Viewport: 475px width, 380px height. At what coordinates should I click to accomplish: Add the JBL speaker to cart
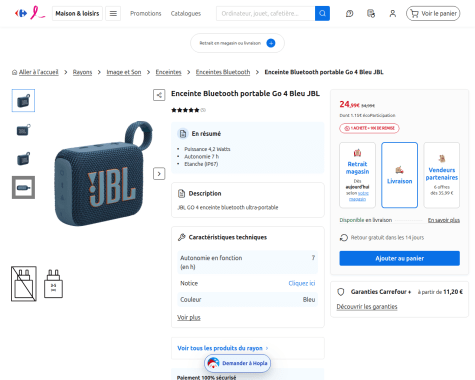399,258
